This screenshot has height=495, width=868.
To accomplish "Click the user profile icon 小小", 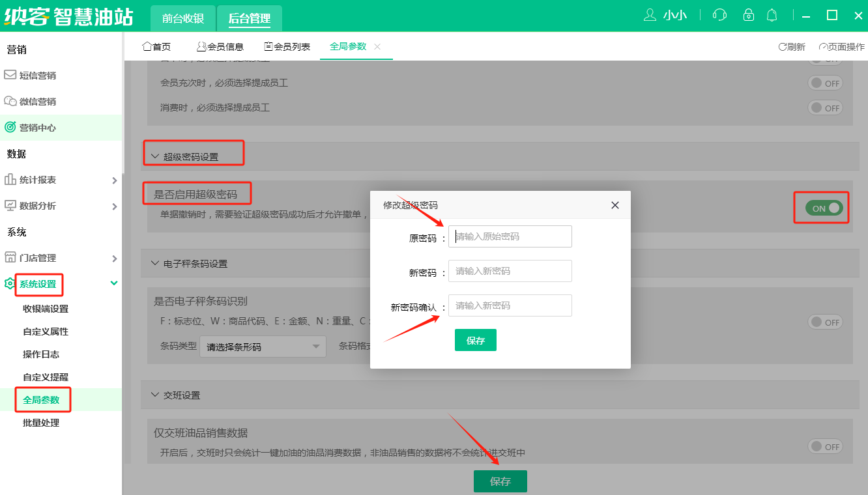I will [x=665, y=15].
